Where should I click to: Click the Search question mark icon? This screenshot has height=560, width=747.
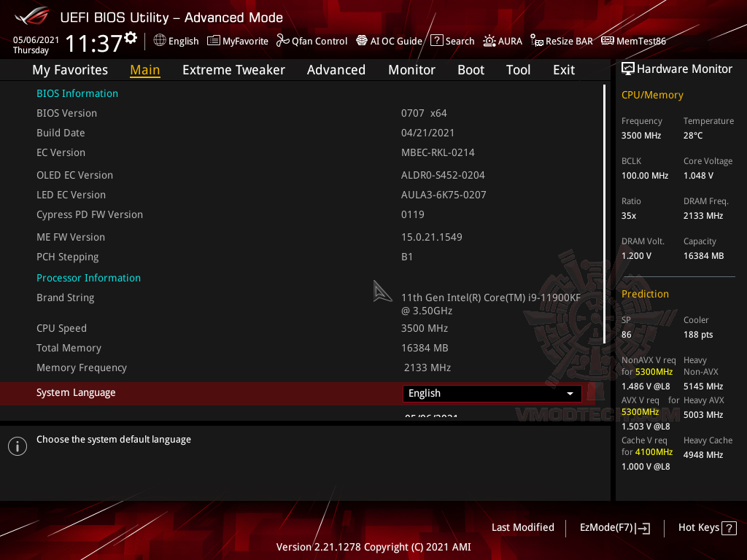coord(436,41)
